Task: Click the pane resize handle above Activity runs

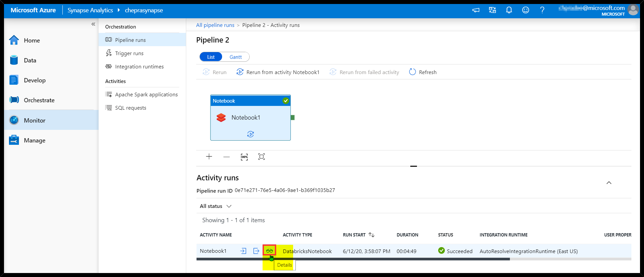Action: (x=414, y=166)
